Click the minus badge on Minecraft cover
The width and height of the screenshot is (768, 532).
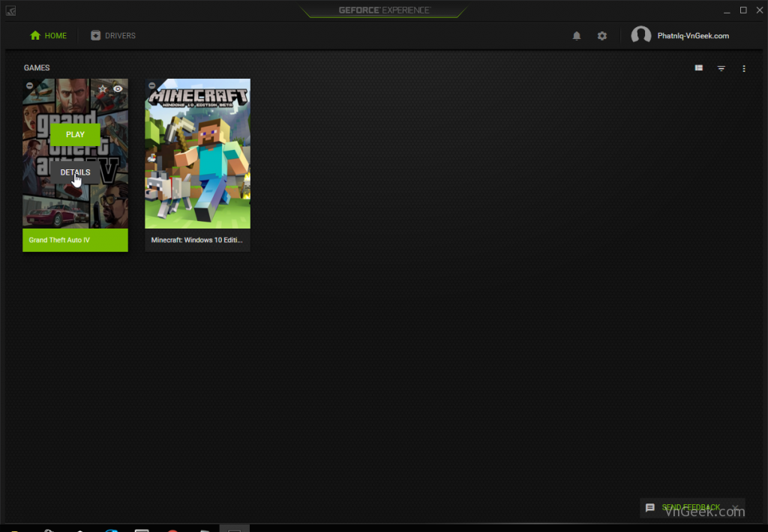tap(151, 85)
